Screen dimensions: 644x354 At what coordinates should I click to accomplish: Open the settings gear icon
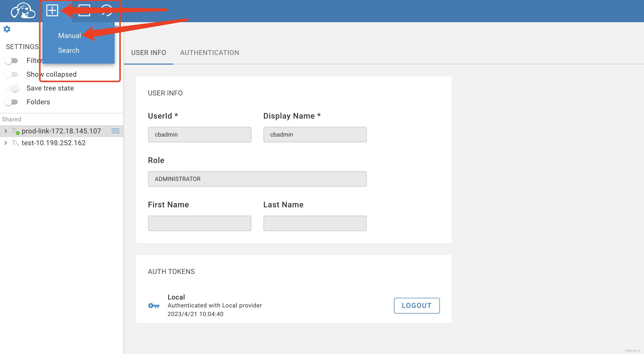click(7, 29)
